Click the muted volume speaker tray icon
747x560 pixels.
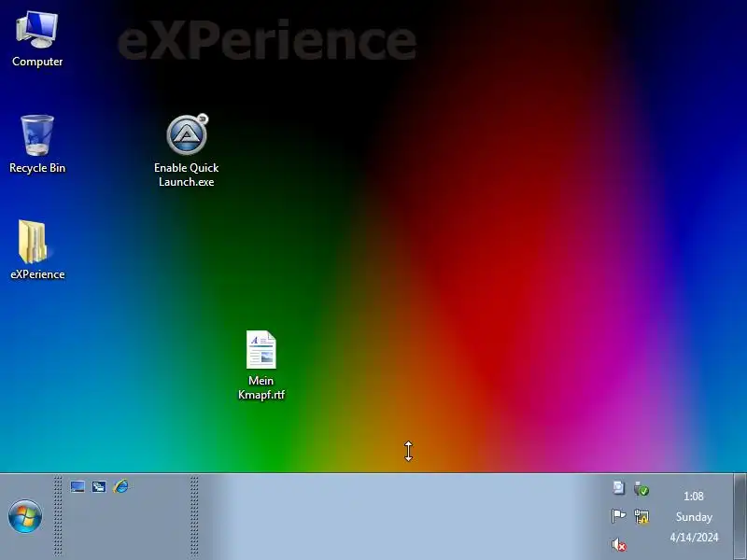click(x=618, y=544)
